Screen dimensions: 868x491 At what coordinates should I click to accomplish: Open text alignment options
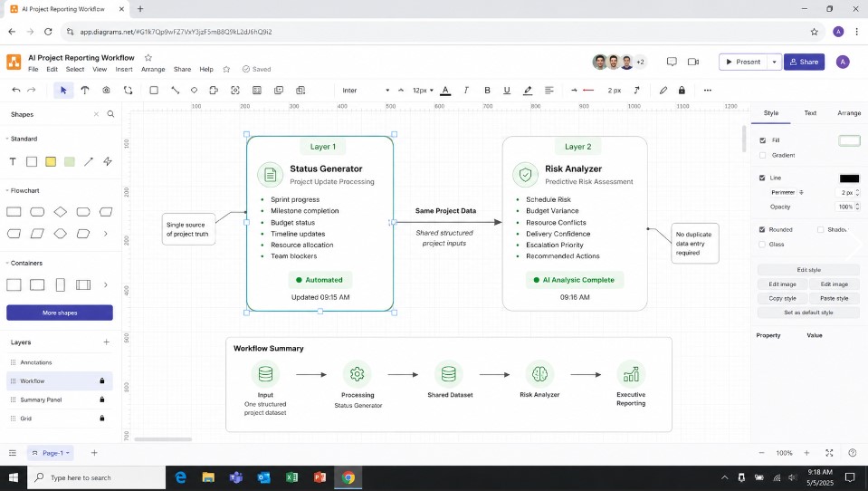tap(549, 91)
